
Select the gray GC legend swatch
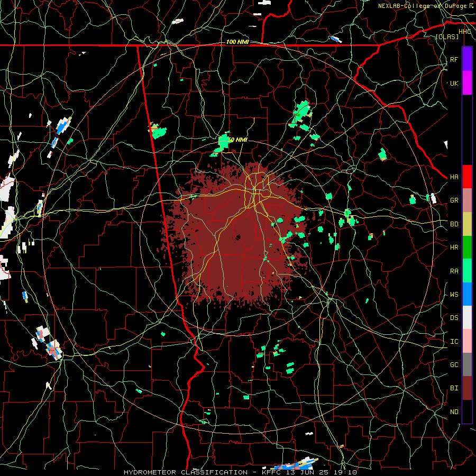click(467, 364)
